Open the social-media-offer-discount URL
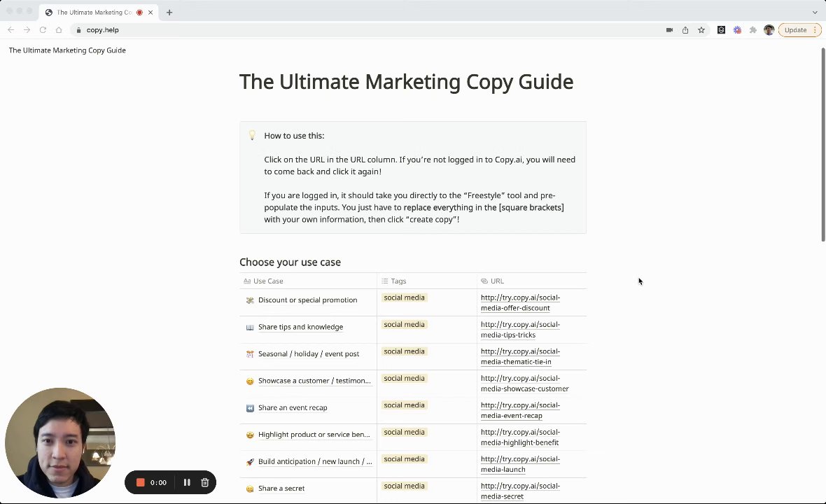Image resolution: width=826 pixels, height=504 pixels. coord(520,302)
